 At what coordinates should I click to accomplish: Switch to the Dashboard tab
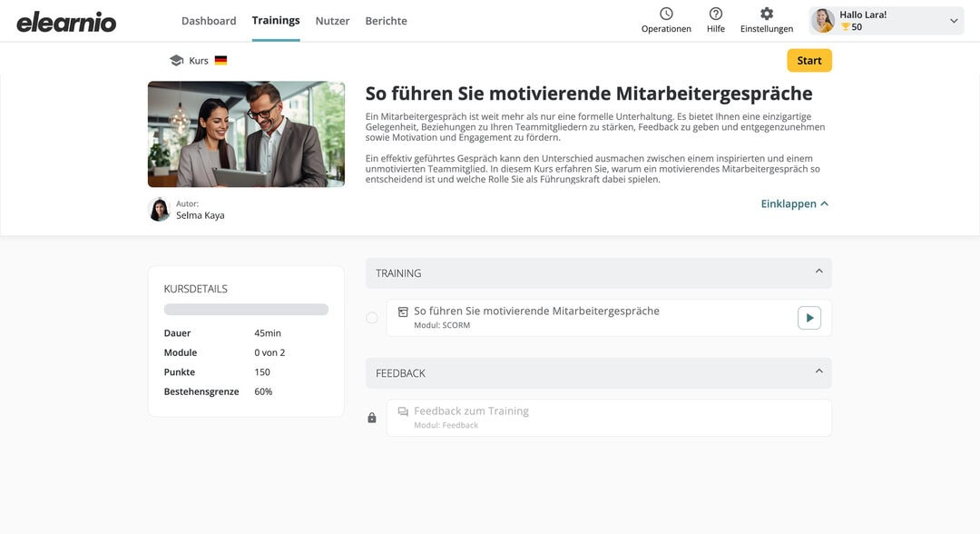209,21
